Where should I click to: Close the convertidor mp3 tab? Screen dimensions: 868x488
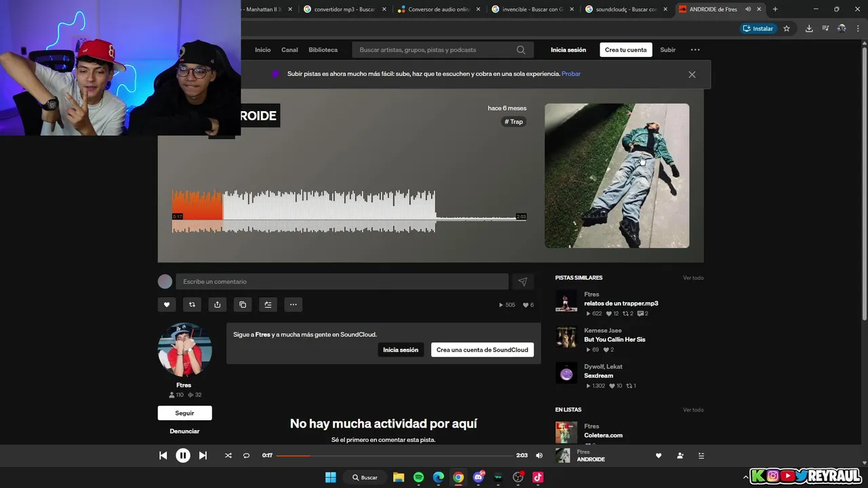click(x=384, y=9)
